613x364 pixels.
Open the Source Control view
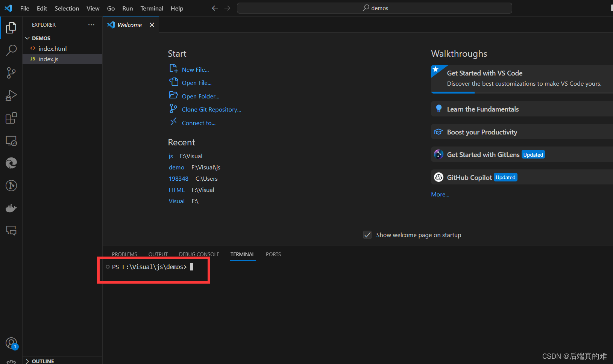click(x=11, y=72)
